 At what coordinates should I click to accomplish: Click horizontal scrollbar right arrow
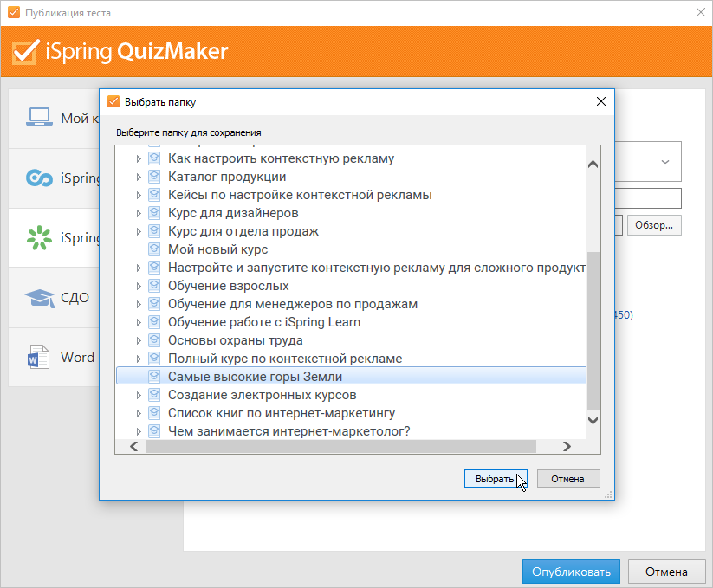pos(567,446)
